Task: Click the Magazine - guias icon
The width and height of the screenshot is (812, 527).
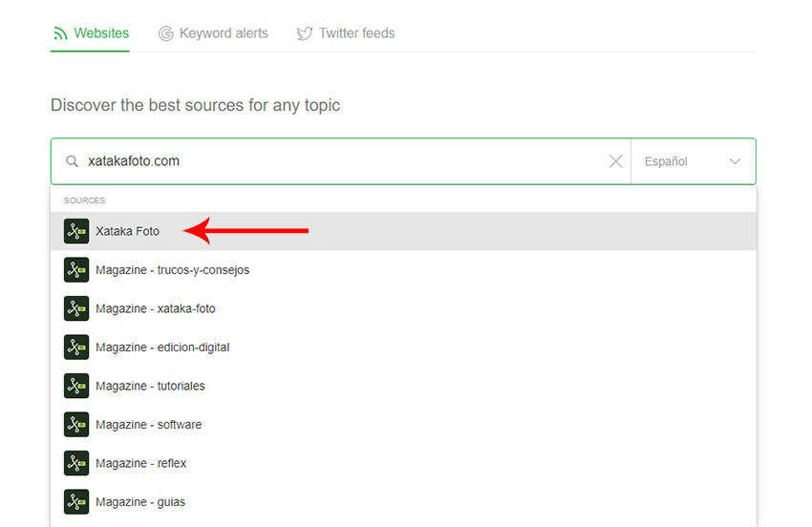Action: [x=76, y=502]
